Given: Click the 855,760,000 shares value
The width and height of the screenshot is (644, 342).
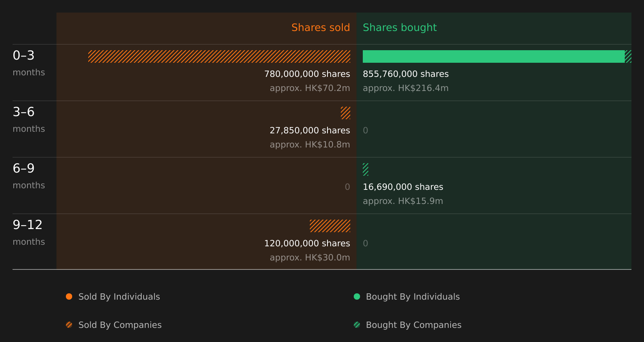Looking at the screenshot, I should (x=406, y=74).
